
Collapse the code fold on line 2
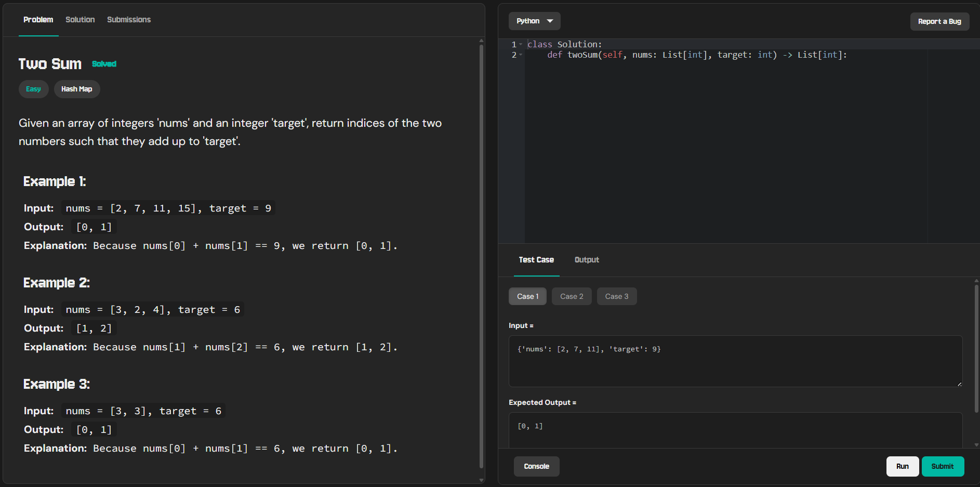pos(520,55)
